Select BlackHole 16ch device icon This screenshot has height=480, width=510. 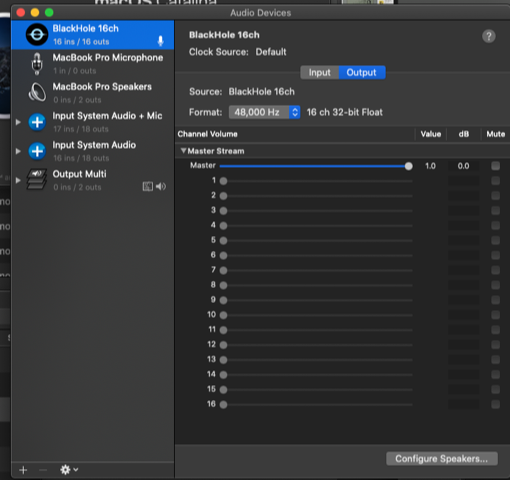[x=37, y=35]
